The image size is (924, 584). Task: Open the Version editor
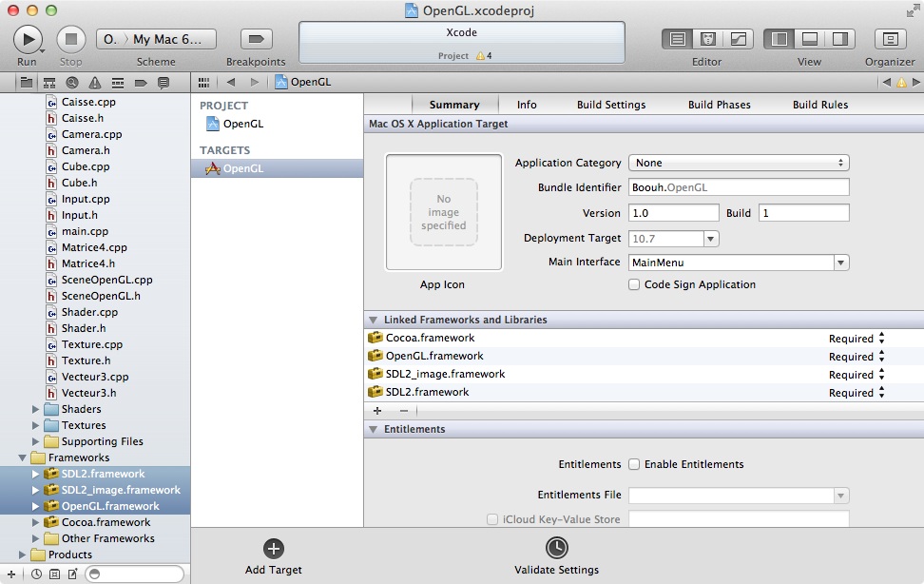click(x=737, y=39)
